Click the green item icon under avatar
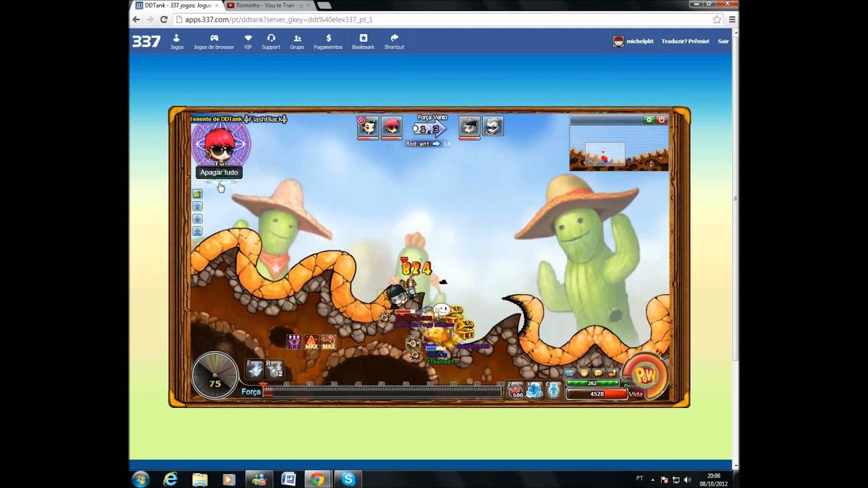 (x=197, y=194)
